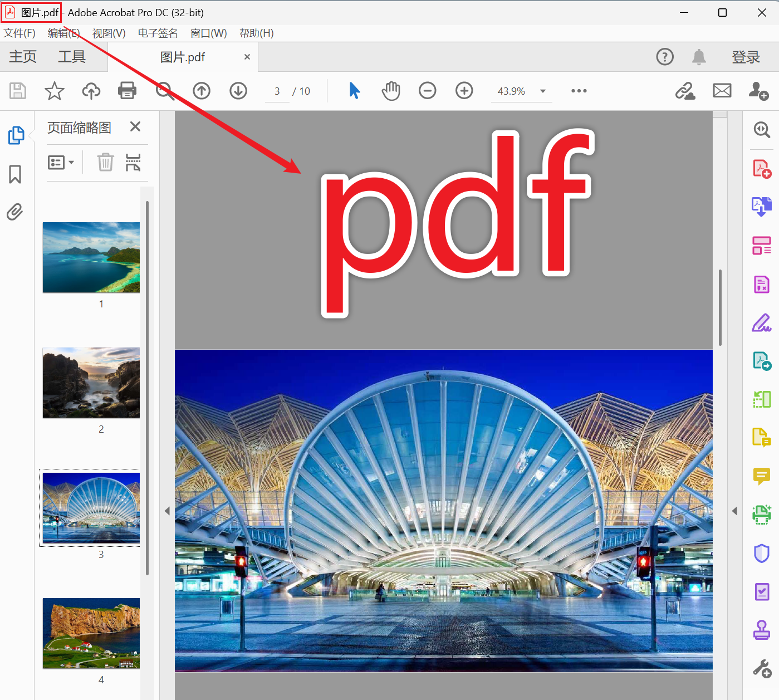The image size is (779, 700).
Task: Open the Page Thumbnails panel icon
Action: coord(15,135)
